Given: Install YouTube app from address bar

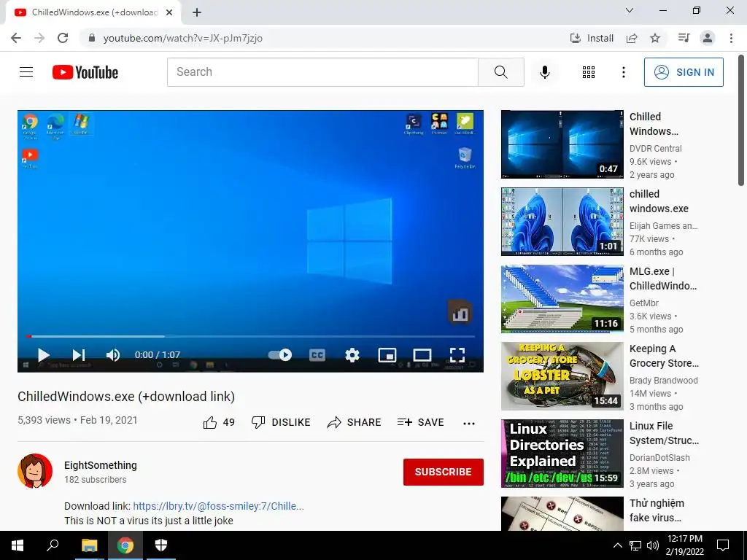Looking at the screenshot, I should pos(592,38).
